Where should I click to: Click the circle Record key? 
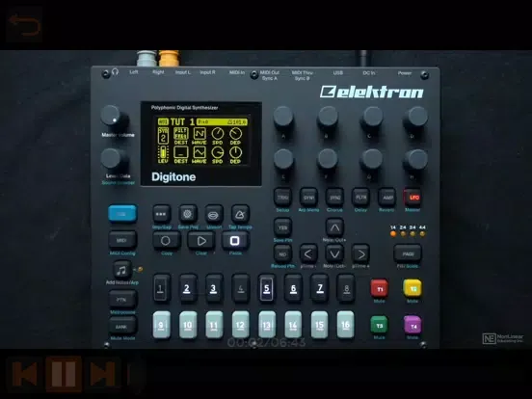(166, 241)
